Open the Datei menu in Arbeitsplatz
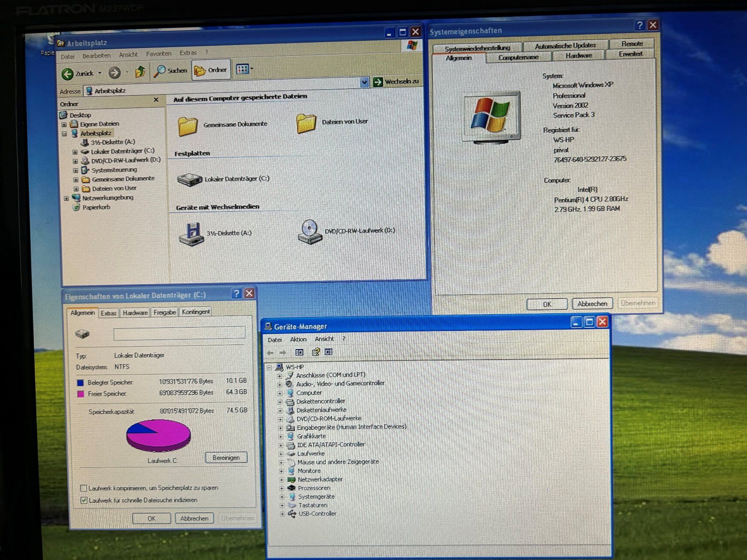747x560 pixels. click(x=68, y=56)
